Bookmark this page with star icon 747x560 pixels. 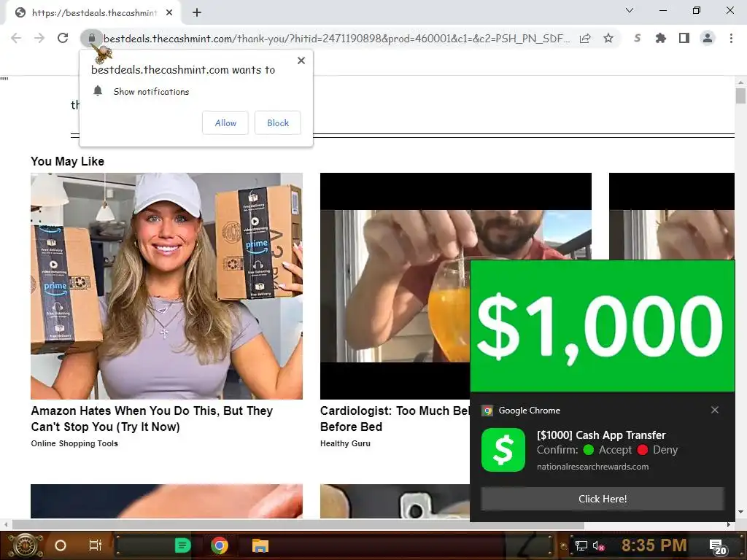(608, 38)
